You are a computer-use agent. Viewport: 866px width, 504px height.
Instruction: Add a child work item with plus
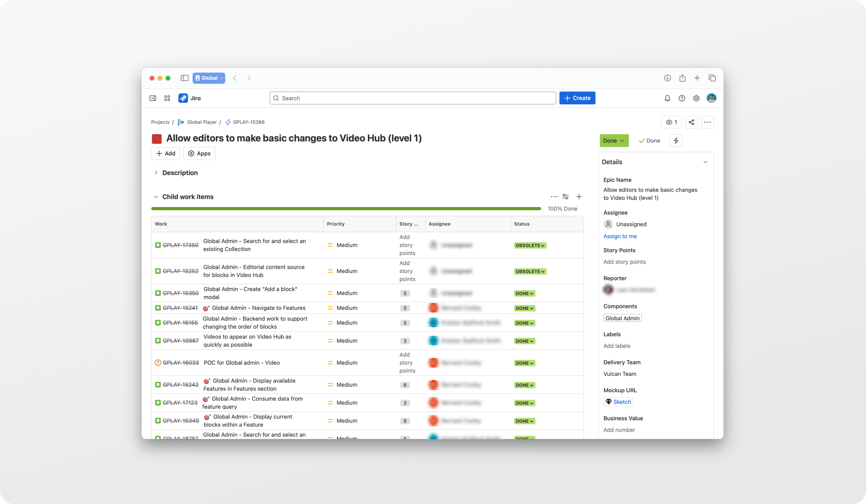[579, 197]
